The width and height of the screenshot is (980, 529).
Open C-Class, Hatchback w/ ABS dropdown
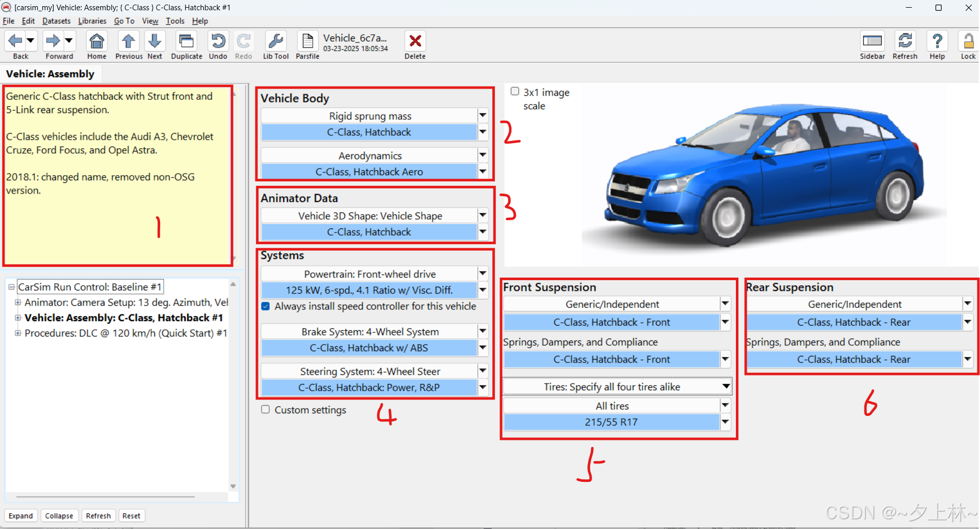pos(483,348)
